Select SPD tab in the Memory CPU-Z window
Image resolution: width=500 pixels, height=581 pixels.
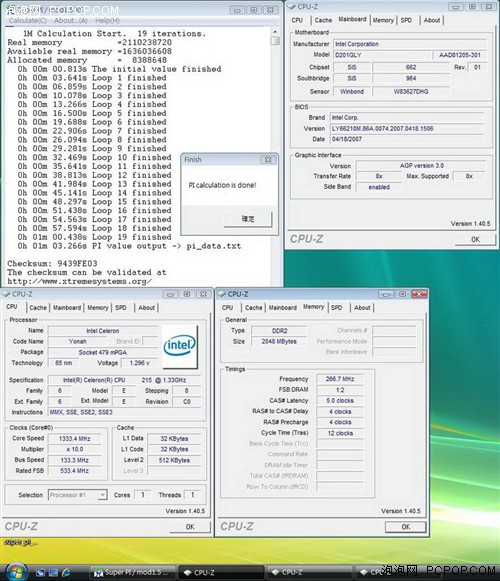pyautogui.click(x=337, y=308)
